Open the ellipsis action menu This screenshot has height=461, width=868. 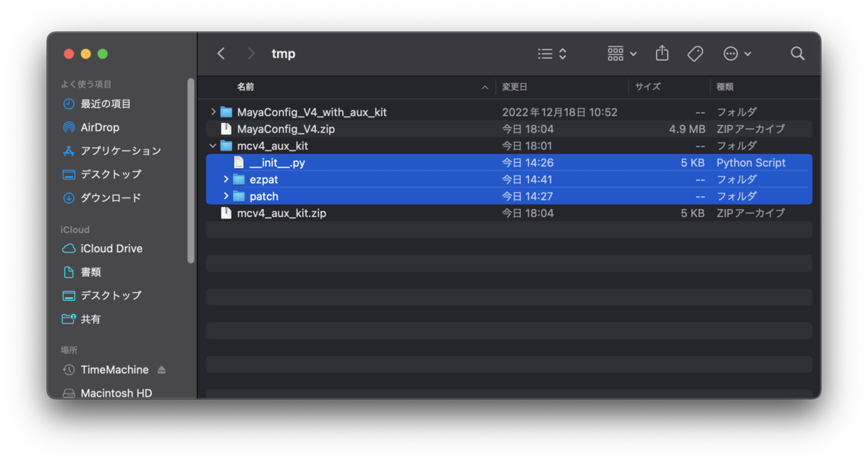coord(737,54)
